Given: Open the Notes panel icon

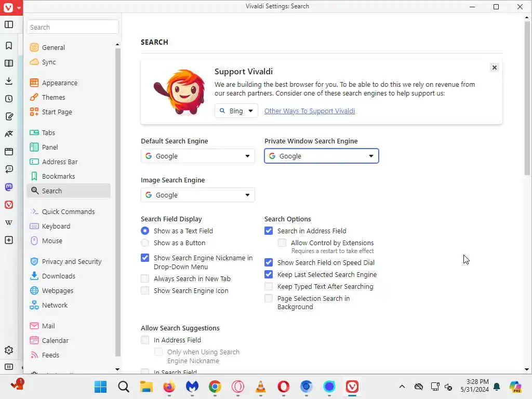Looking at the screenshot, I should coord(9,116).
